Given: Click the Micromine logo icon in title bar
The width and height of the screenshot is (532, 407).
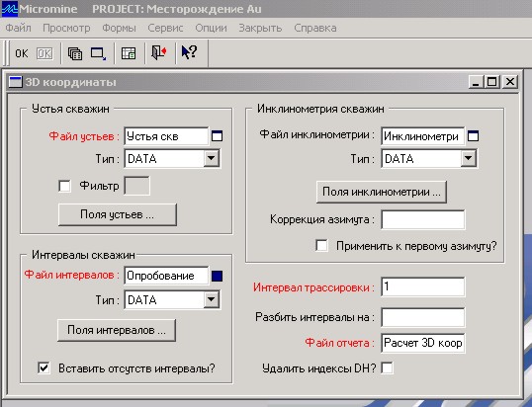Looking at the screenshot, I should [x=10, y=9].
